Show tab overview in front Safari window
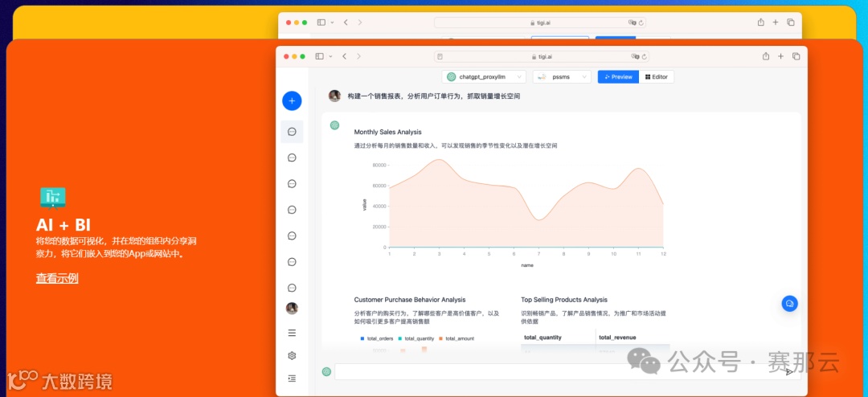The width and height of the screenshot is (868, 397). click(x=796, y=56)
